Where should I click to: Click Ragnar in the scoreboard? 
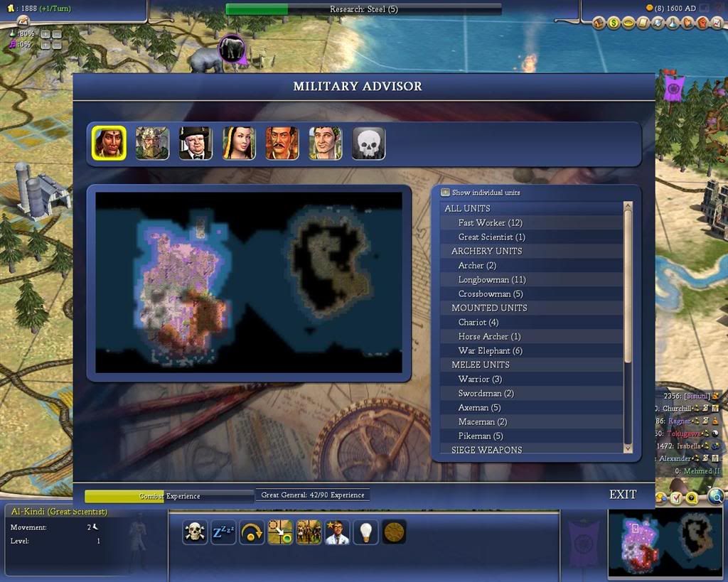(680, 421)
